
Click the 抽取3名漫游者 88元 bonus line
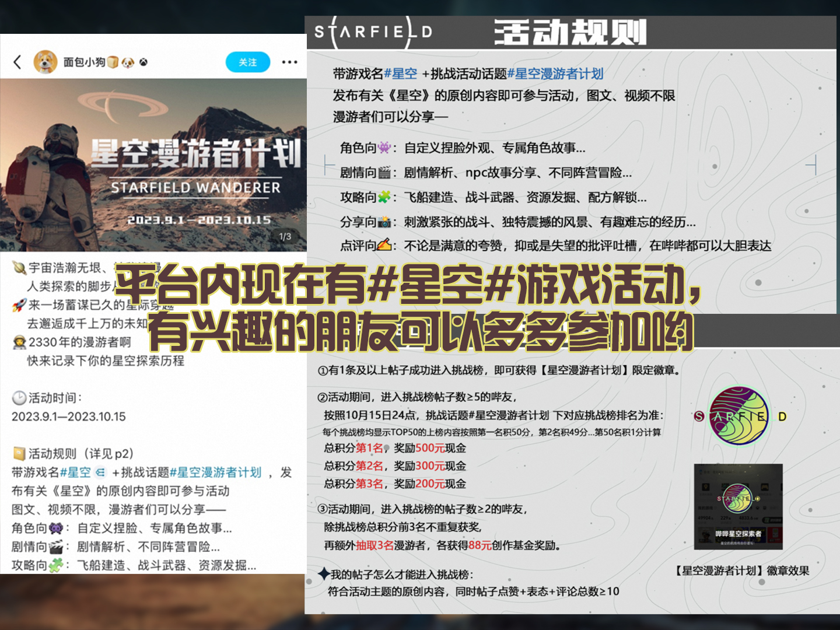[443, 545]
